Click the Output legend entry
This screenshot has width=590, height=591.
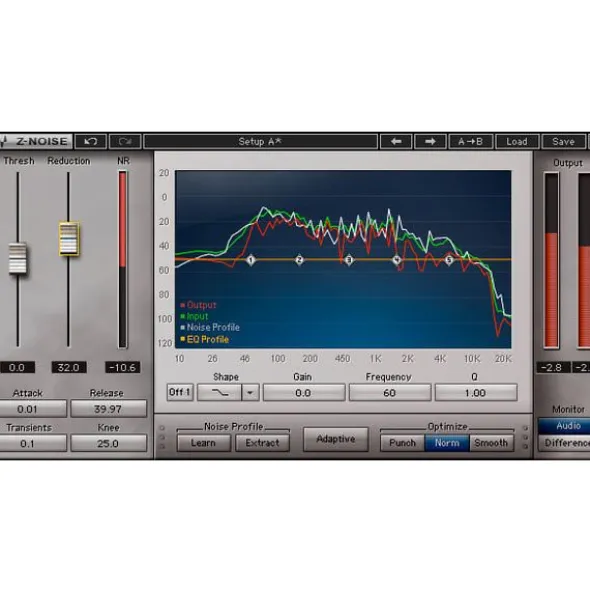[198, 305]
